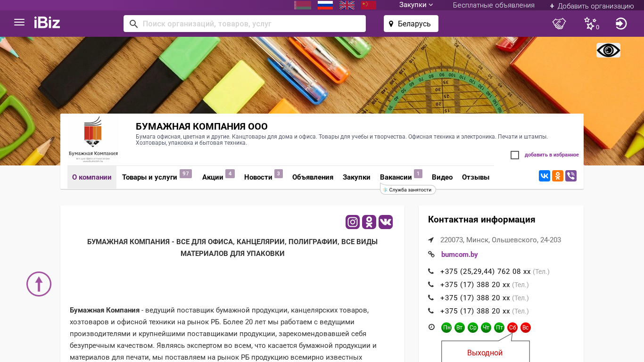Open the 'О компании' tab
This screenshot has height=362, width=644.
(92, 177)
